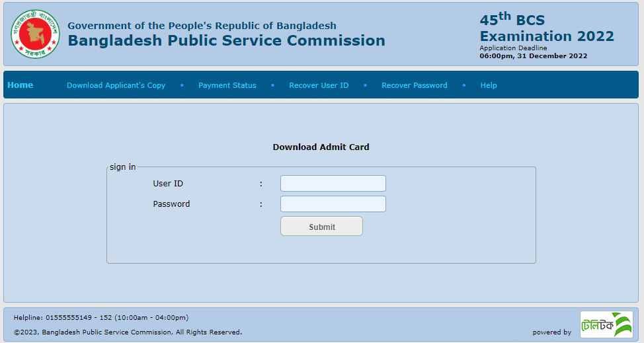Click the 45th BCS Examination 2022 heading

(x=546, y=28)
